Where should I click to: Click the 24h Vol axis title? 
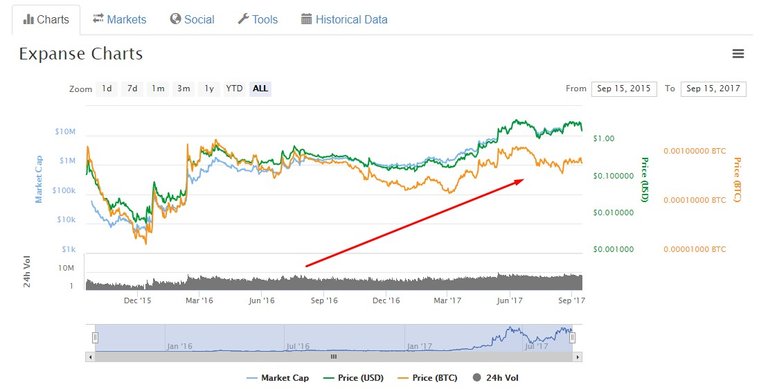(27, 271)
